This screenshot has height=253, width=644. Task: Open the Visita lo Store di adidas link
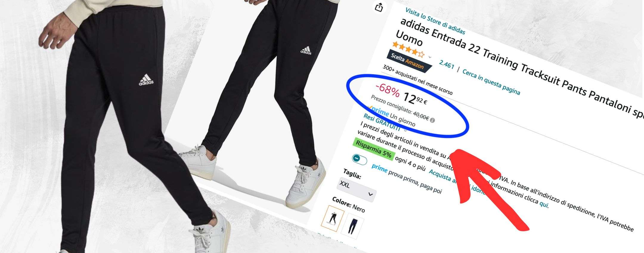pyautogui.click(x=435, y=21)
